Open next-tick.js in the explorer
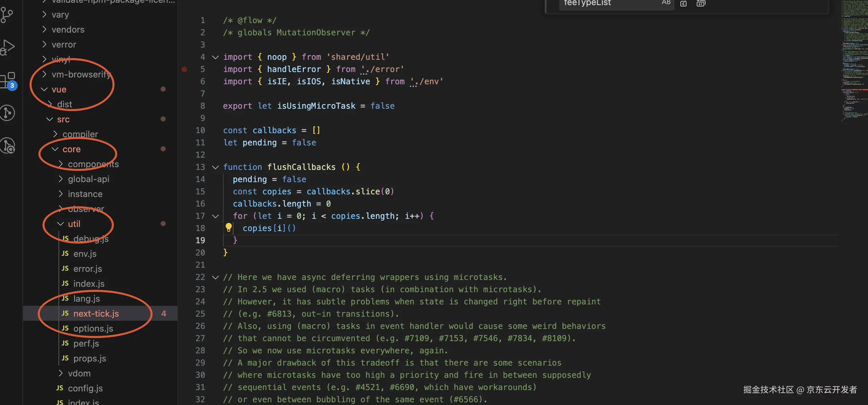 96,314
